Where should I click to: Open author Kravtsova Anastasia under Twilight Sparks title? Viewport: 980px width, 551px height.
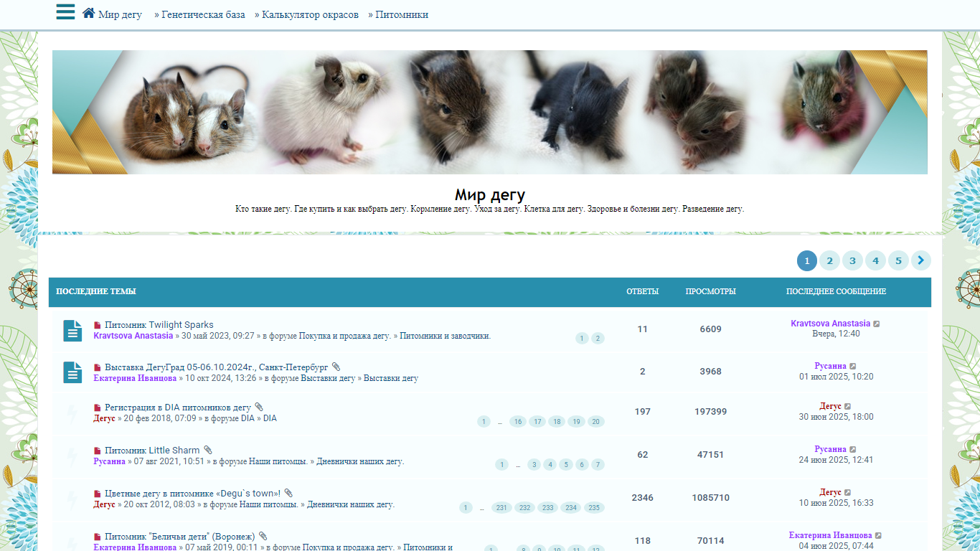tap(133, 336)
